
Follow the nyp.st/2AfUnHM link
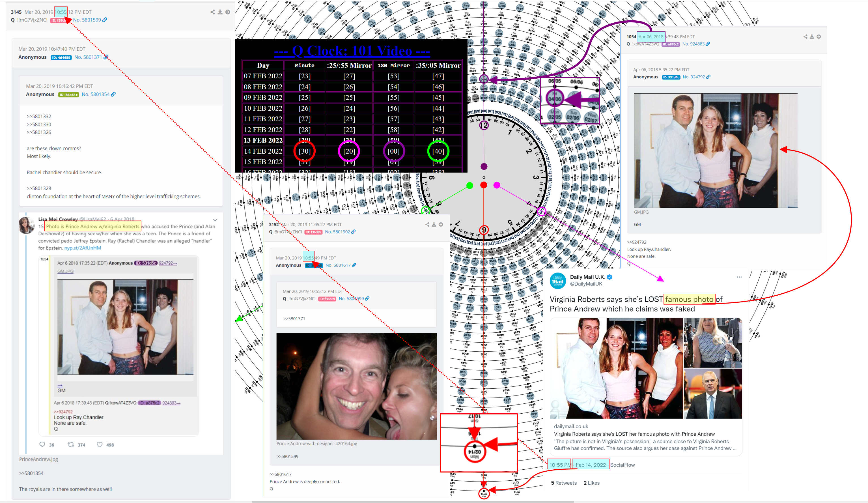click(83, 248)
